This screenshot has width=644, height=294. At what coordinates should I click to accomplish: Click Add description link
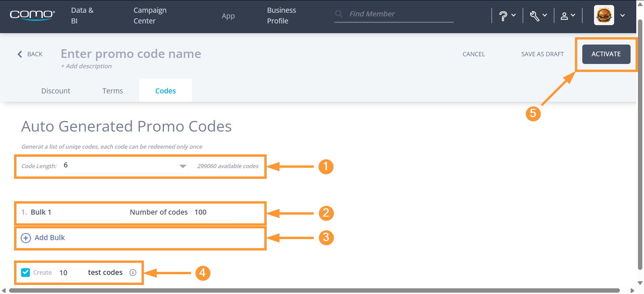point(86,66)
